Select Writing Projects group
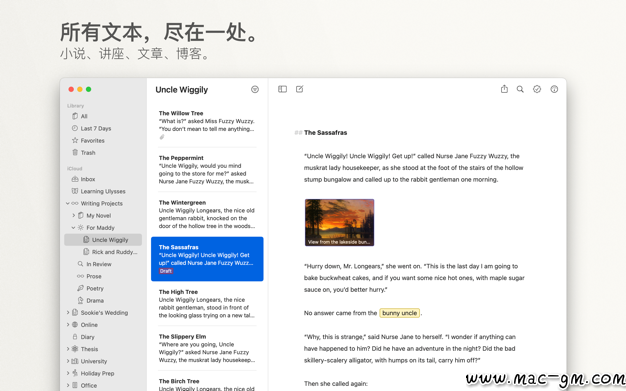This screenshot has width=626, height=391. coord(103,203)
